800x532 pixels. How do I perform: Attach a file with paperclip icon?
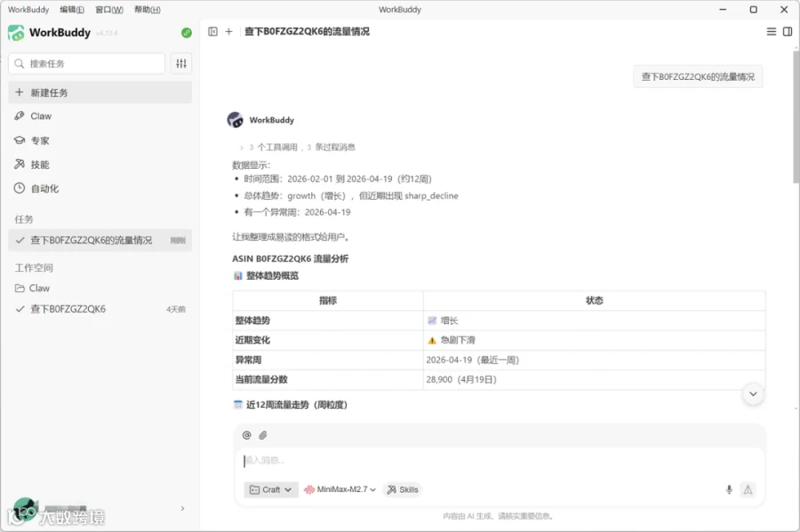pyautogui.click(x=263, y=435)
